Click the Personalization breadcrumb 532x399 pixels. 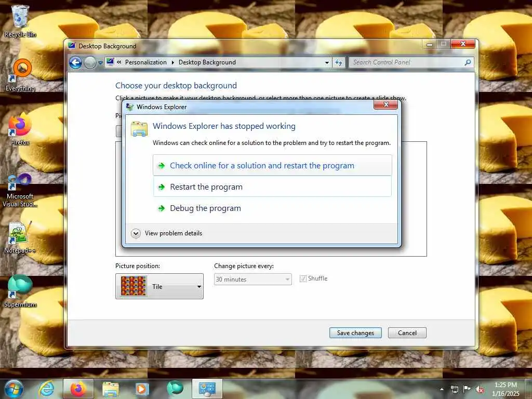tap(146, 62)
